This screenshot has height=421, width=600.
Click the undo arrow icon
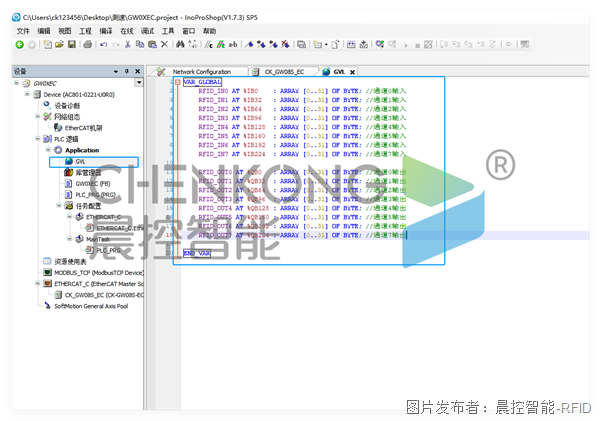point(103,45)
